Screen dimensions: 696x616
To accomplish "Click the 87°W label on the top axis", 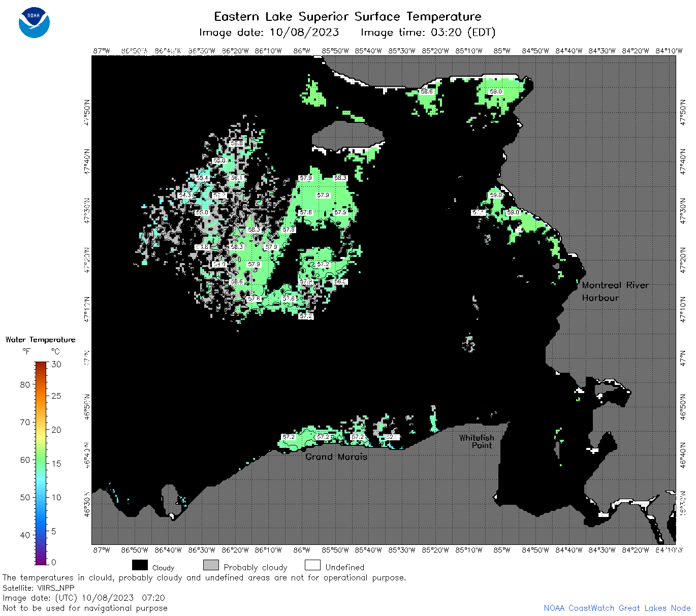I will pos(102,51).
